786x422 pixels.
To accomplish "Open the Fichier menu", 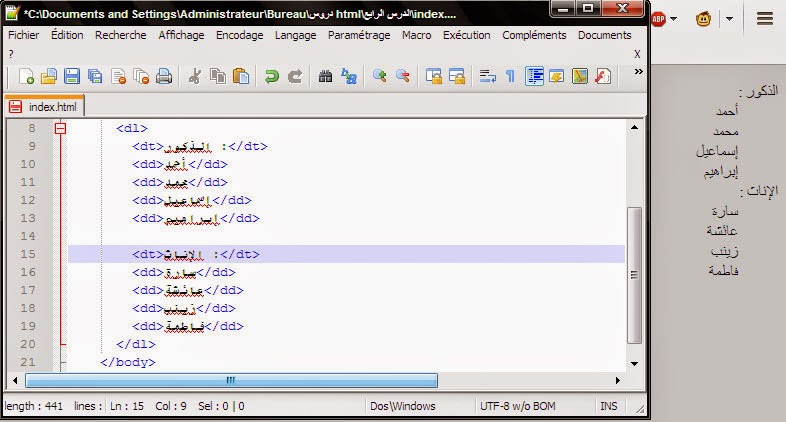I will pos(24,35).
